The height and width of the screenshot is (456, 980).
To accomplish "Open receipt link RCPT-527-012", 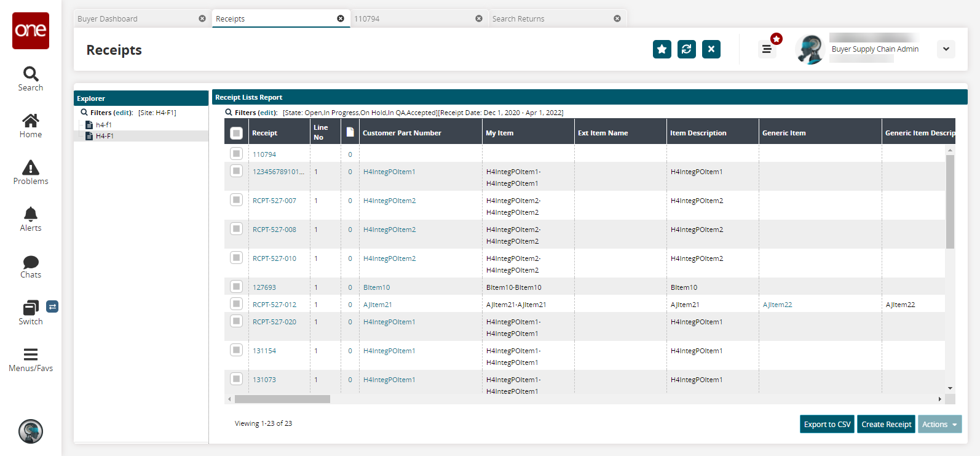I will coord(274,305).
